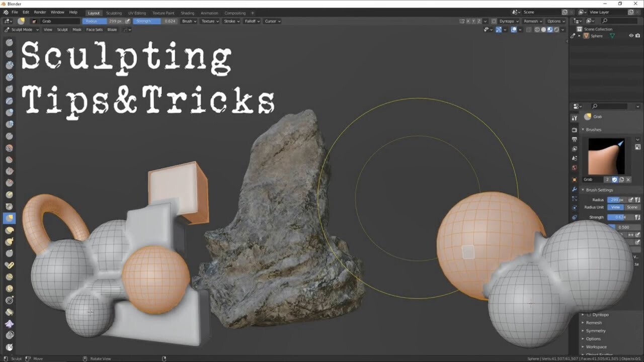644x362 pixels.
Task: Open the Sculpting workspace tab
Action: (x=114, y=13)
